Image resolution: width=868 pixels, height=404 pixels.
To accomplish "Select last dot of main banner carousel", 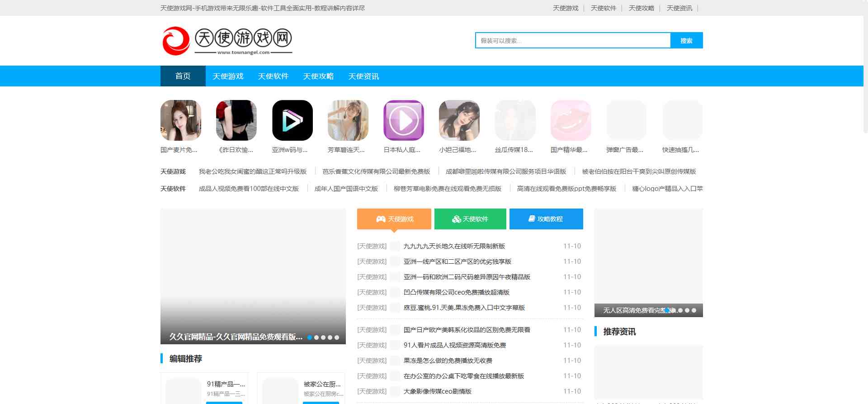I will 337,337.
